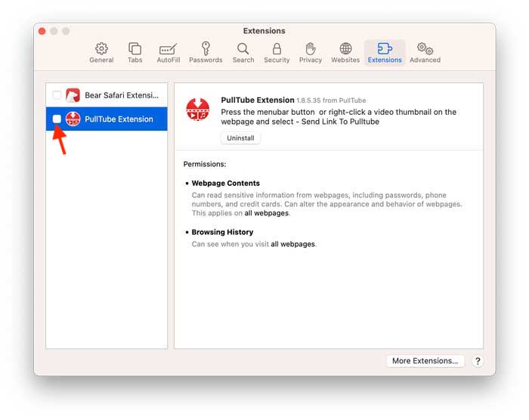Open the General preferences pane
Viewport: 529px width, 420px height.
tap(101, 53)
